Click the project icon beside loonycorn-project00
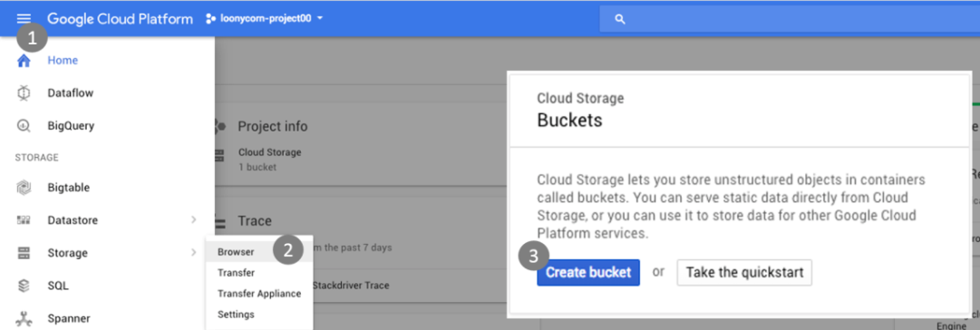This screenshot has width=980, height=330. pyautogui.click(x=210, y=19)
